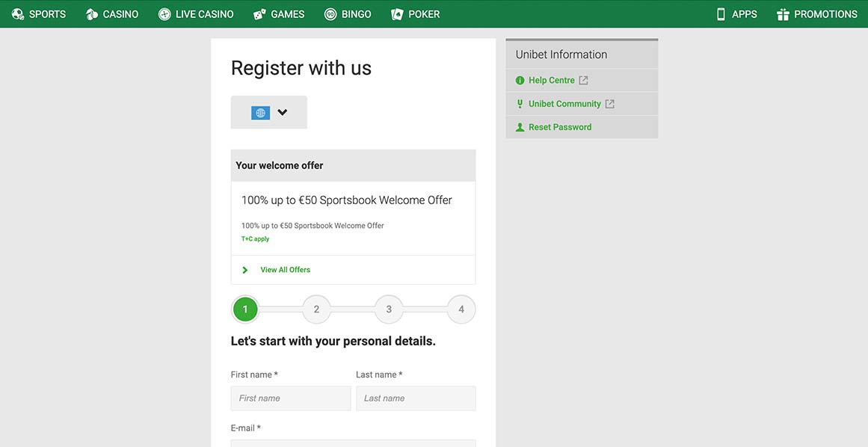The image size is (868, 447).
Task: Visit the Unibet Community link
Action: (x=564, y=104)
